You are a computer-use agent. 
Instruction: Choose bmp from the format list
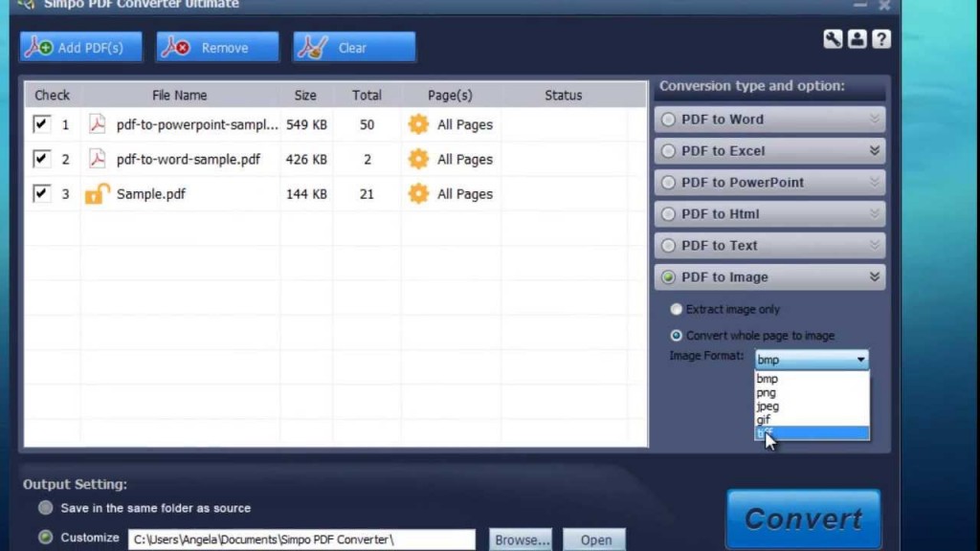[812, 379]
